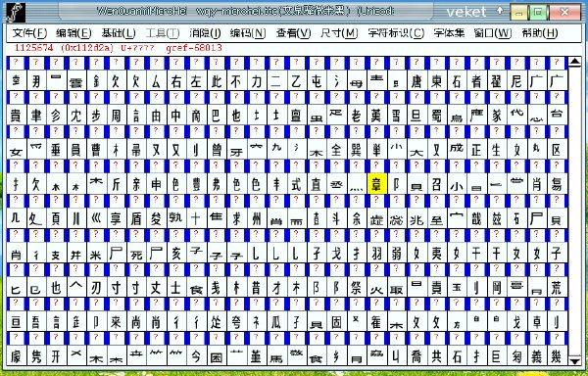Select the 区 glyph cell
The width and height of the screenshot is (588, 376).
tap(557, 150)
